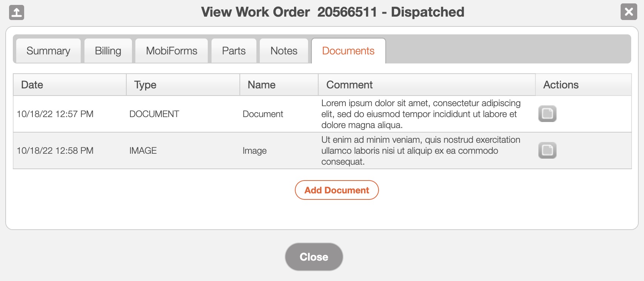The height and width of the screenshot is (281, 644).
Task: Close the work order dialog with X icon
Action: coord(629,12)
